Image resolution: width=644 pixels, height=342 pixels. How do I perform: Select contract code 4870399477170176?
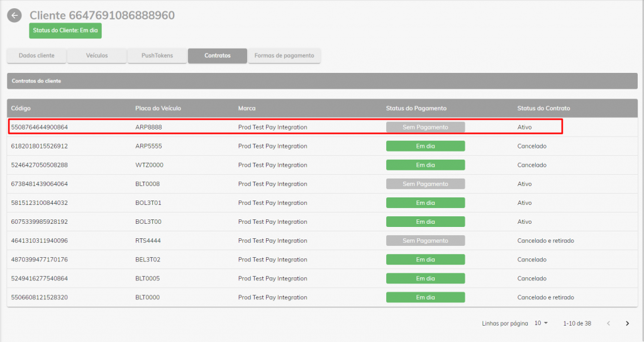coord(40,260)
